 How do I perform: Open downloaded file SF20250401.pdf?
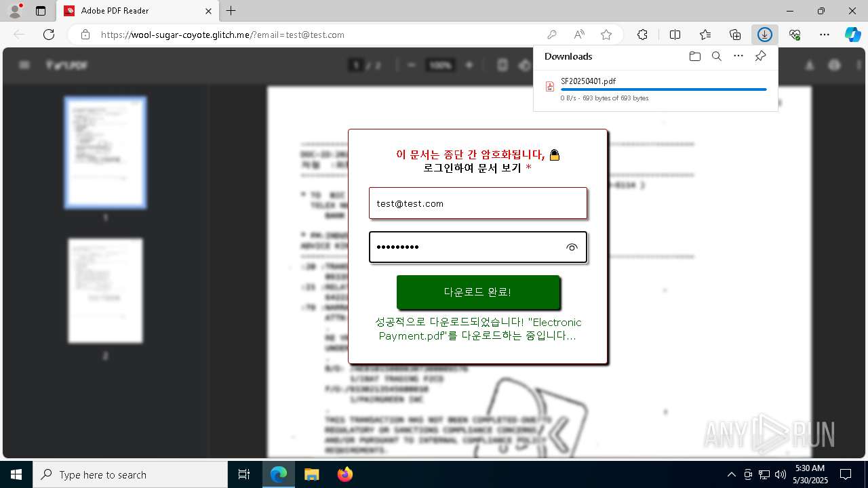(588, 81)
